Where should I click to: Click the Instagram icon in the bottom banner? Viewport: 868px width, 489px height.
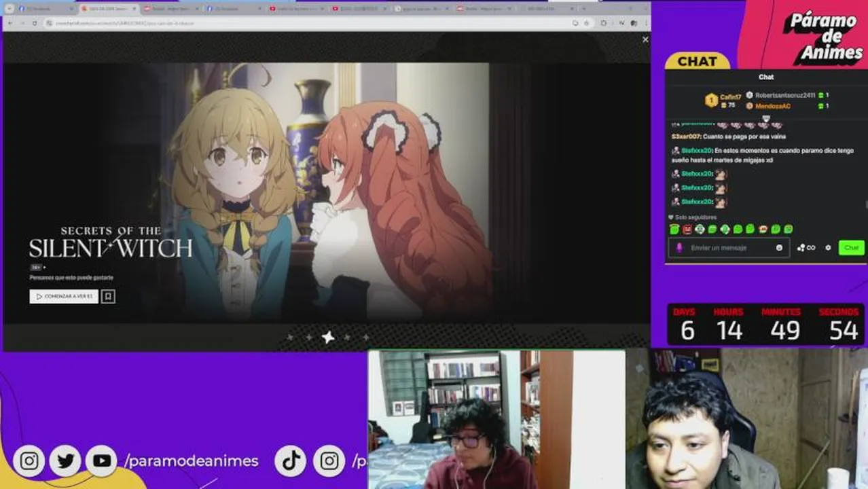coord(29,461)
